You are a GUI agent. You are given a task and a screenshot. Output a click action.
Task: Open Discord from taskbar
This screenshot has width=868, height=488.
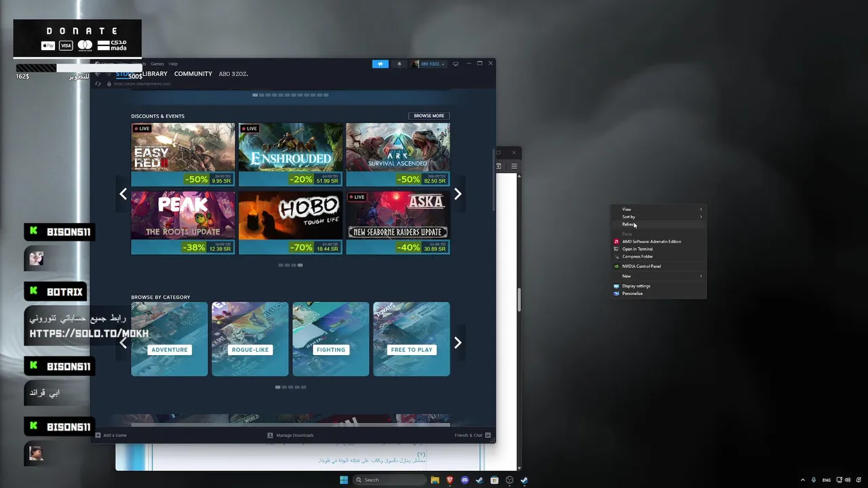click(465, 480)
